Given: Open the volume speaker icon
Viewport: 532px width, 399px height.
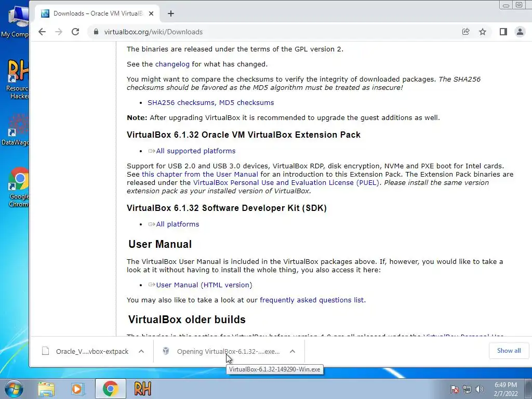Looking at the screenshot, I should (480, 389).
